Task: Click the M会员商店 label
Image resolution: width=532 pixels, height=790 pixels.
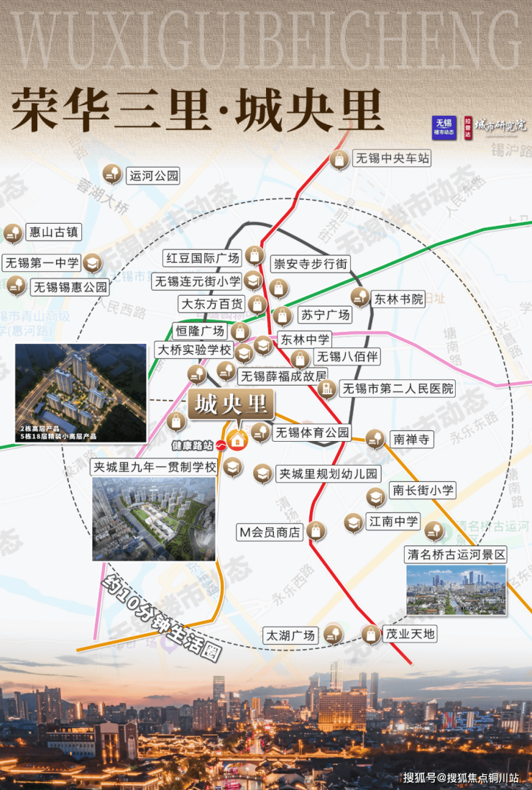Action: tap(270, 532)
